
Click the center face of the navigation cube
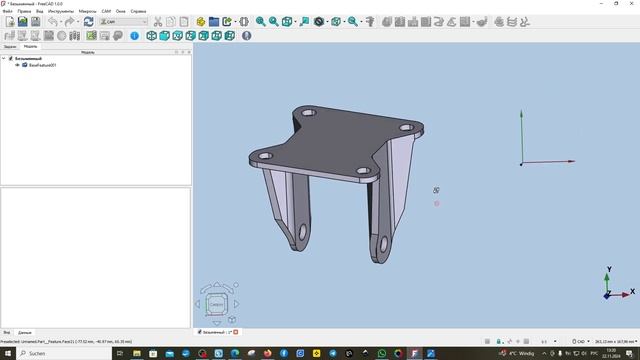click(x=216, y=304)
